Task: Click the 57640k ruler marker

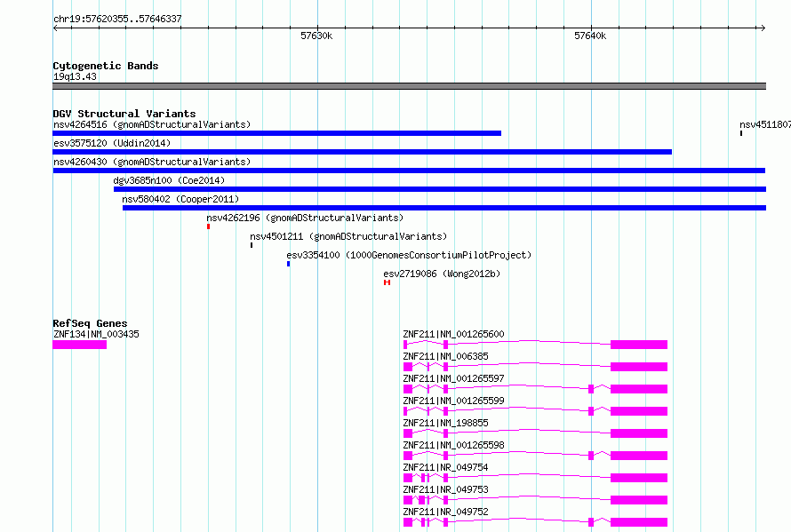Action: (590, 36)
